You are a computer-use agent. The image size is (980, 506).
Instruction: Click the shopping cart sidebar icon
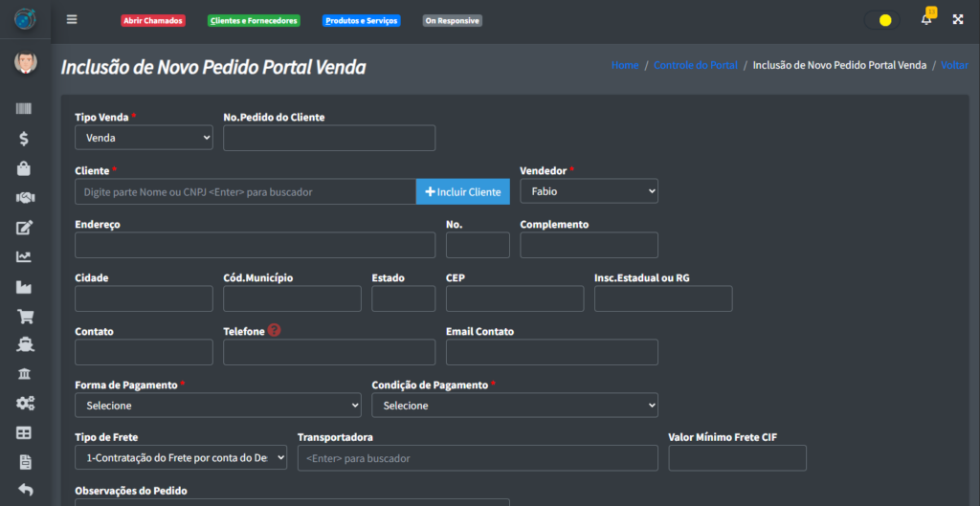click(25, 316)
